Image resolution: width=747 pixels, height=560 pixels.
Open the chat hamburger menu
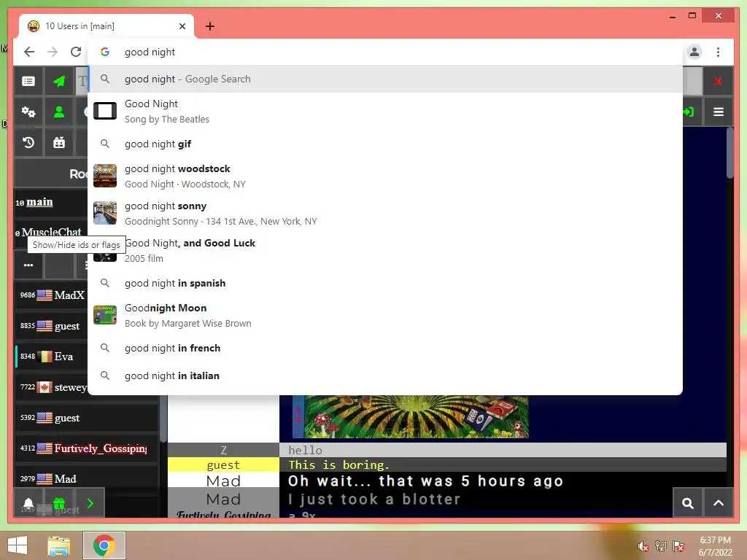[x=719, y=112]
